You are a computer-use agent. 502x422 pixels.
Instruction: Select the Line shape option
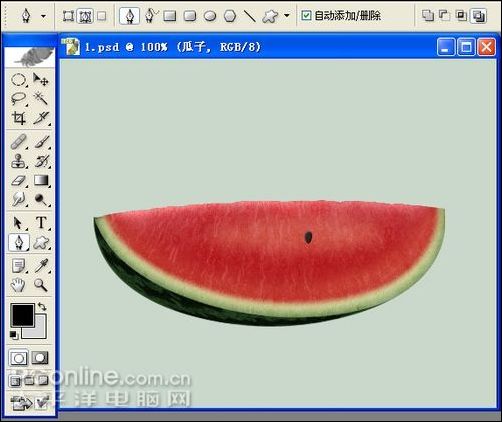(x=249, y=15)
